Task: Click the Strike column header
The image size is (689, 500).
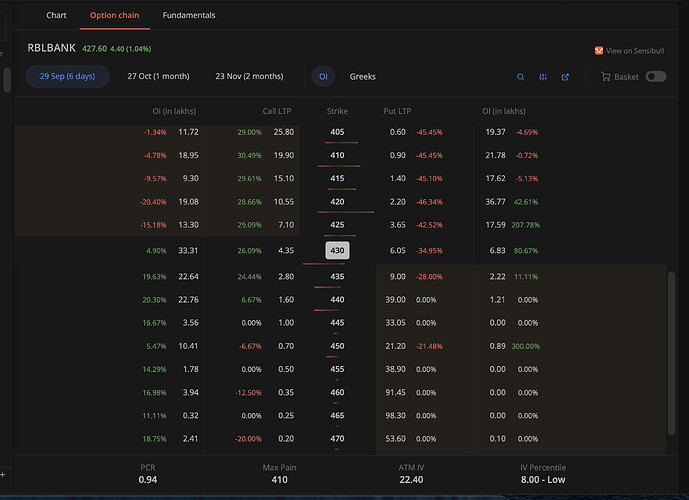Action: [337, 111]
